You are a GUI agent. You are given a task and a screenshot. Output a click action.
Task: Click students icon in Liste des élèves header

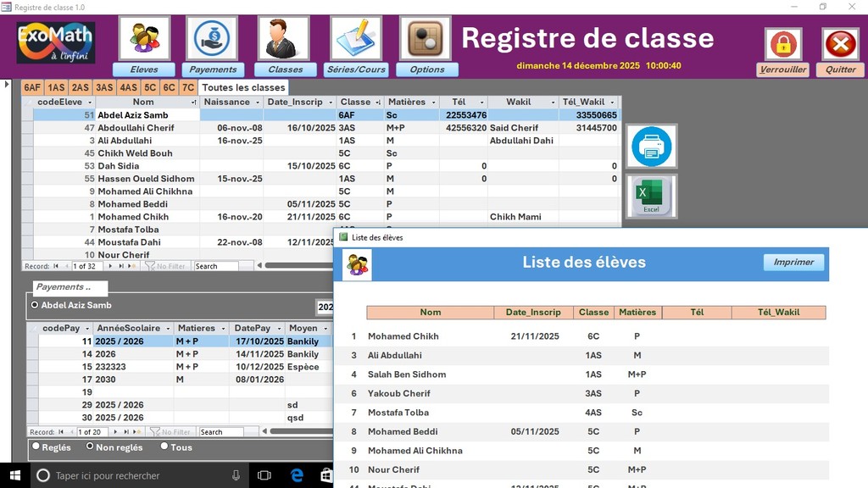coord(357,264)
